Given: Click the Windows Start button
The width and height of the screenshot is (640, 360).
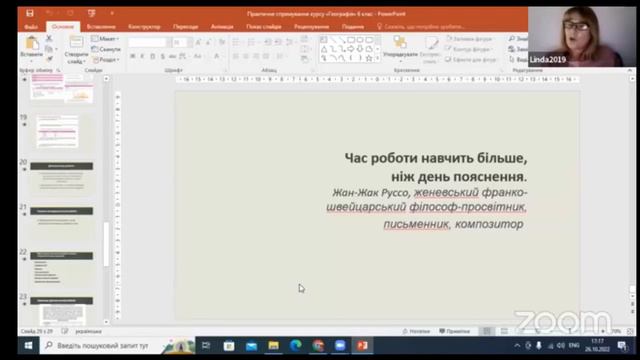Looking at the screenshot, I should pos(28,346).
